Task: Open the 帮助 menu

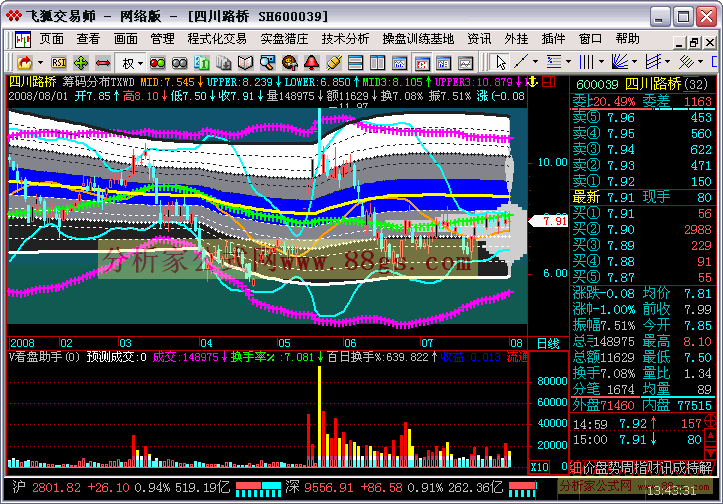Action: click(628, 39)
